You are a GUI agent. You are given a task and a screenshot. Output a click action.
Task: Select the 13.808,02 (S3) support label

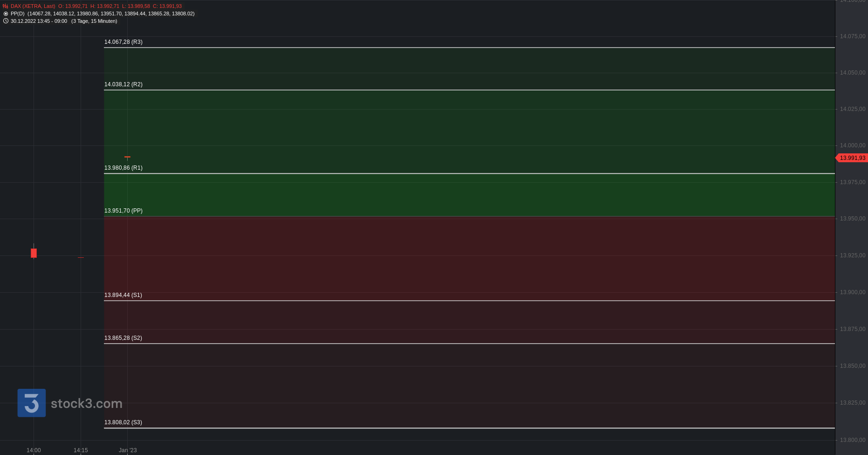tap(123, 422)
